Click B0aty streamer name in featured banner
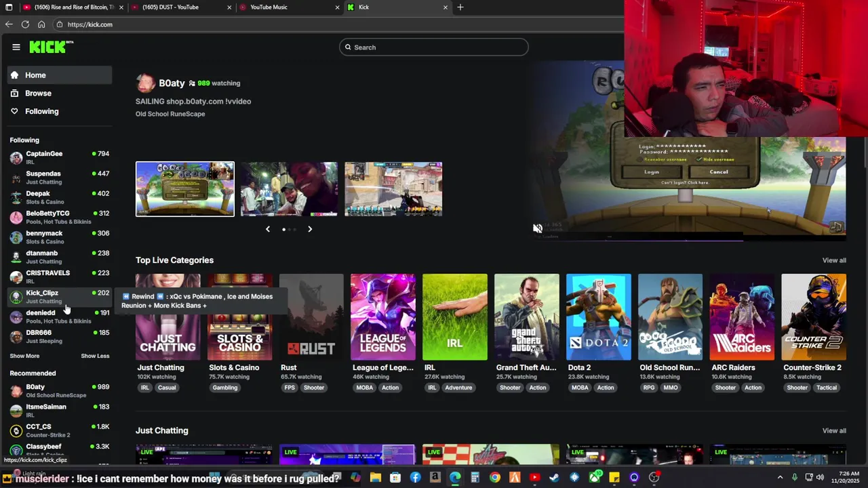 [172, 83]
